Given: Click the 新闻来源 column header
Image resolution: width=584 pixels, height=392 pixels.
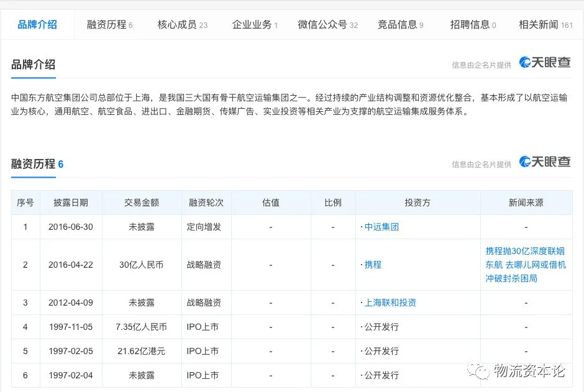Looking at the screenshot, I should point(526,203).
